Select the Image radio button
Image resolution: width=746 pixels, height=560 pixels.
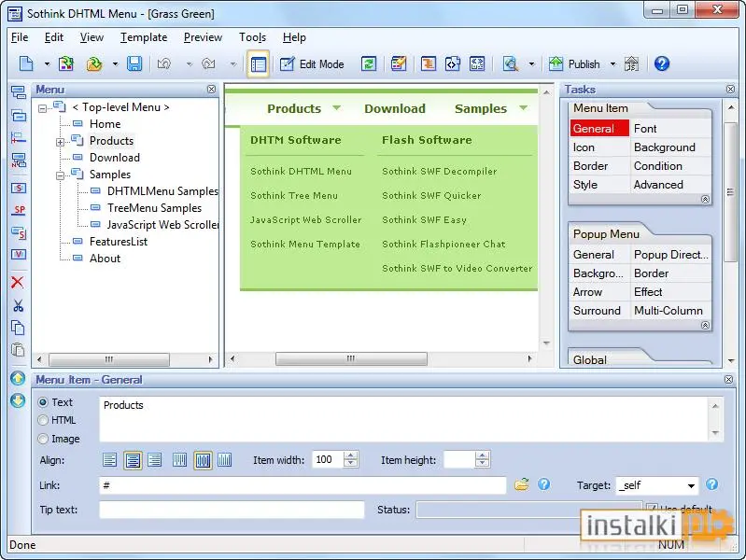[x=43, y=439]
